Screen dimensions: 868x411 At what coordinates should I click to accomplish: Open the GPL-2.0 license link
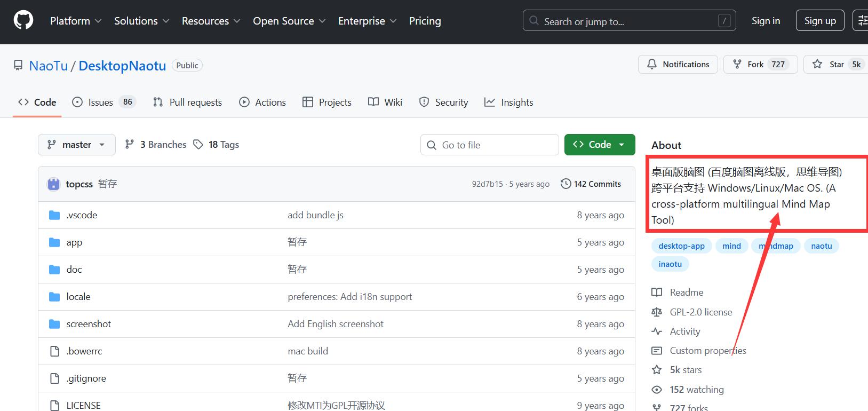tap(700, 312)
